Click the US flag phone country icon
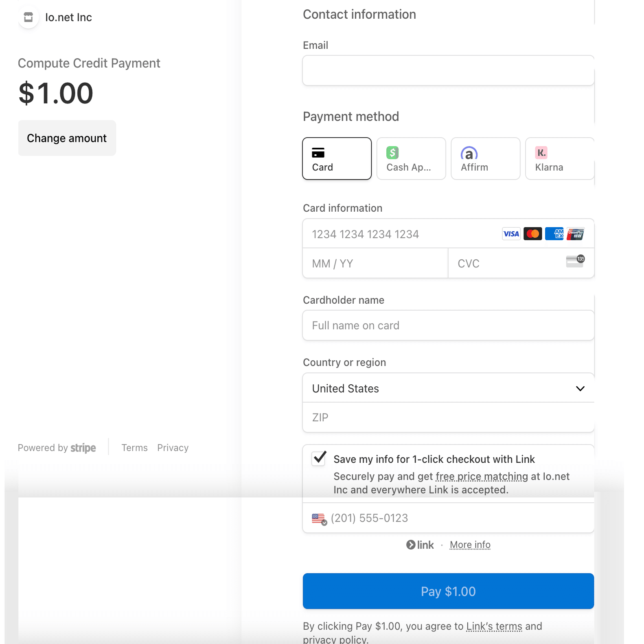 point(319,519)
